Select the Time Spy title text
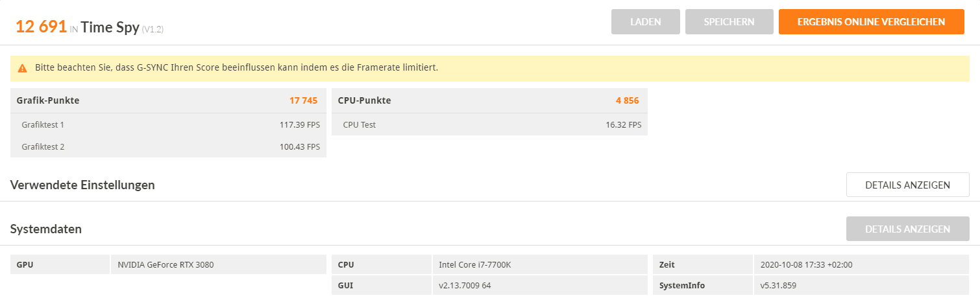The height and width of the screenshot is (300, 980). (110, 27)
